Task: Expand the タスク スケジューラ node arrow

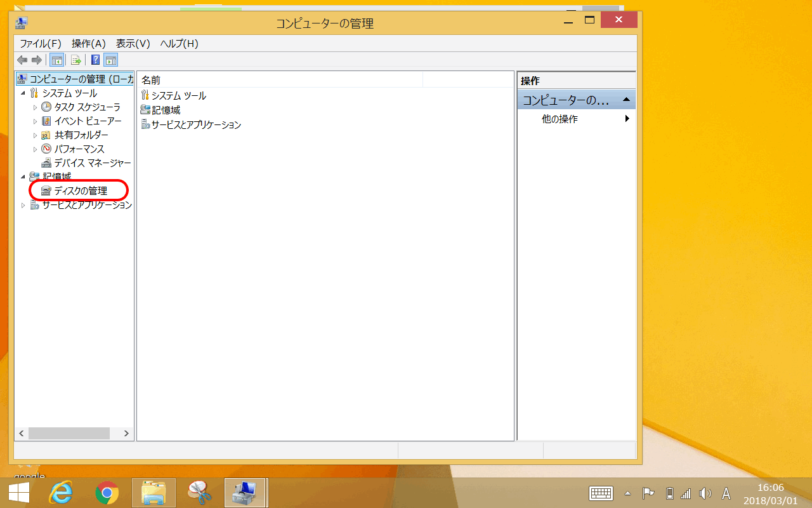Action: click(36, 107)
